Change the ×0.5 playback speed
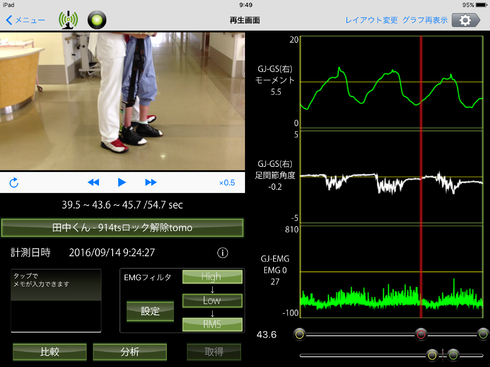Image resolution: width=490 pixels, height=367 pixels. (x=227, y=183)
